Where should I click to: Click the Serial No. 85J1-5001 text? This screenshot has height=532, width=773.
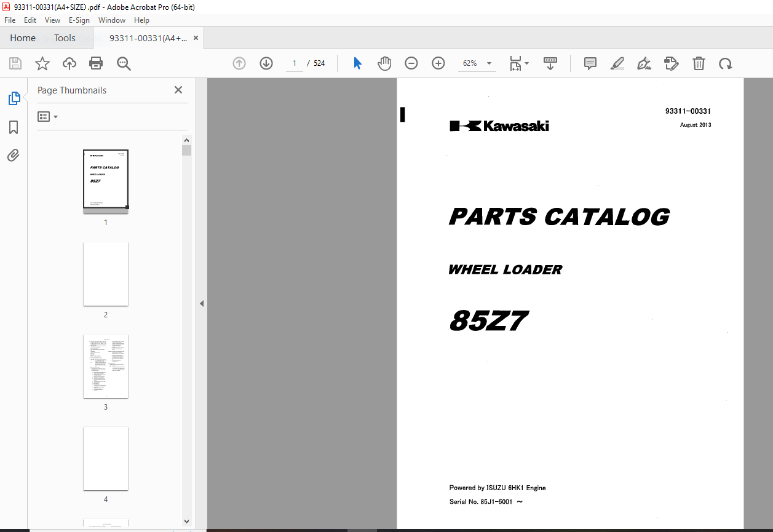tap(486, 502)
